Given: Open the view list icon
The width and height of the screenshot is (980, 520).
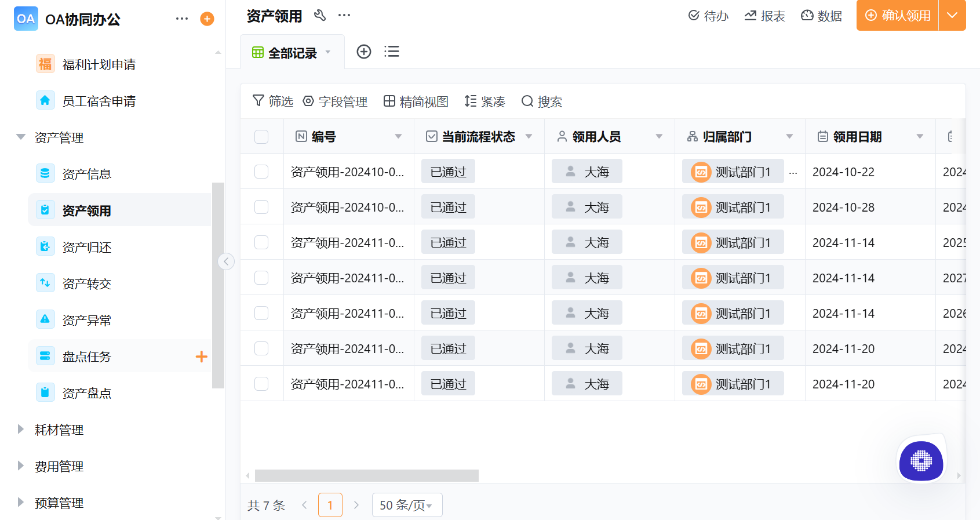Looking at the screenshot, I should [x=392, y=52].
